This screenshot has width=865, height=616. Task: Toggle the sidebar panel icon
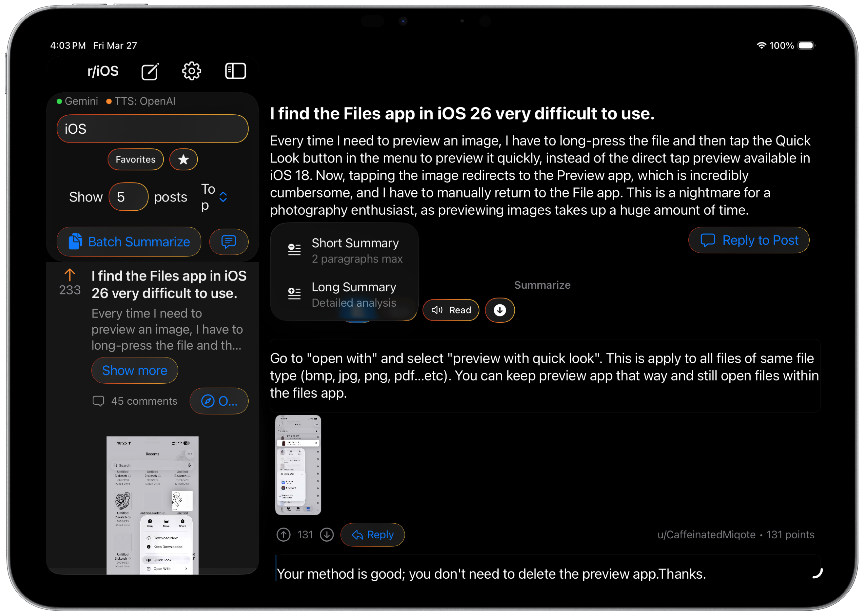[236, 71]
